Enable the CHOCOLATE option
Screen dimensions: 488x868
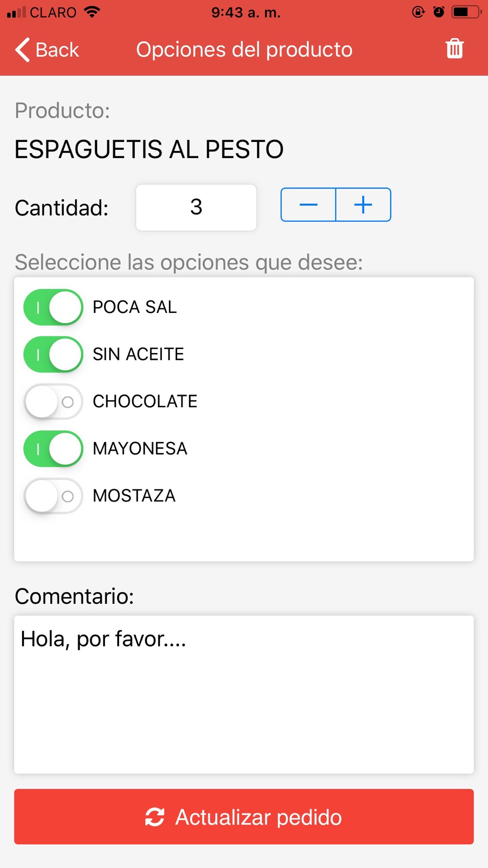coord(53,401)
